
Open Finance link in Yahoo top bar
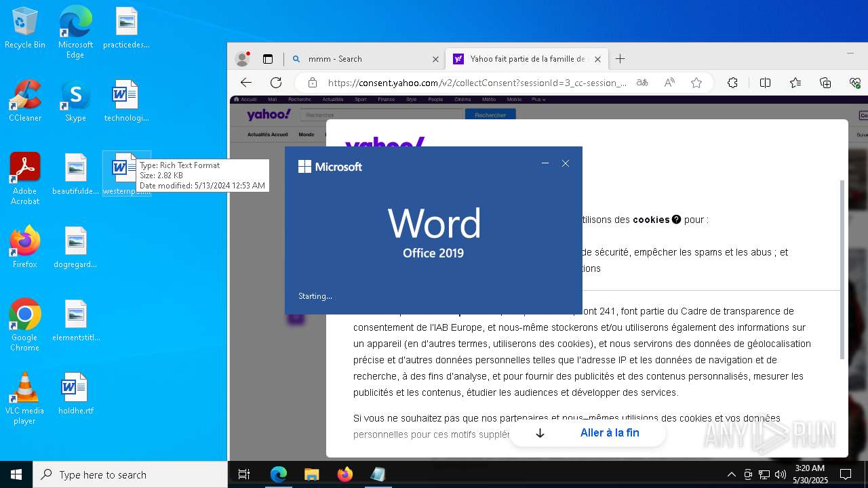pyautogui.click(x=386, y=100)
